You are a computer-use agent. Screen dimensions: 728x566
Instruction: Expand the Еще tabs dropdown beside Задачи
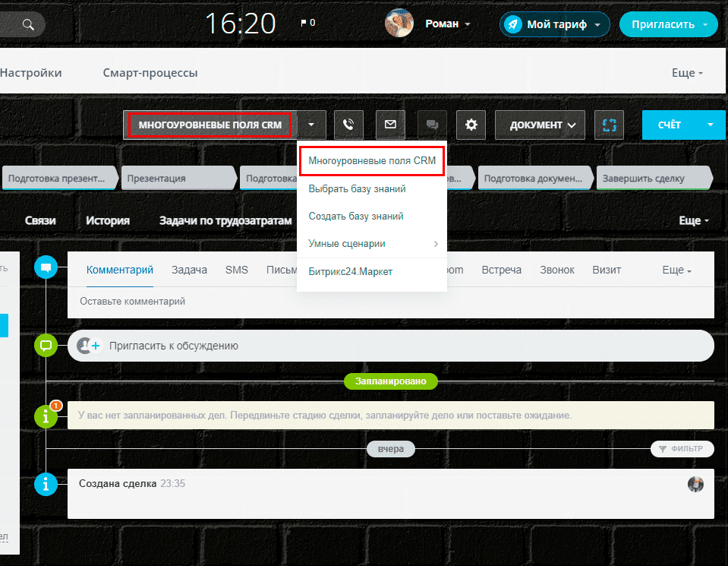tap(694, 221)
